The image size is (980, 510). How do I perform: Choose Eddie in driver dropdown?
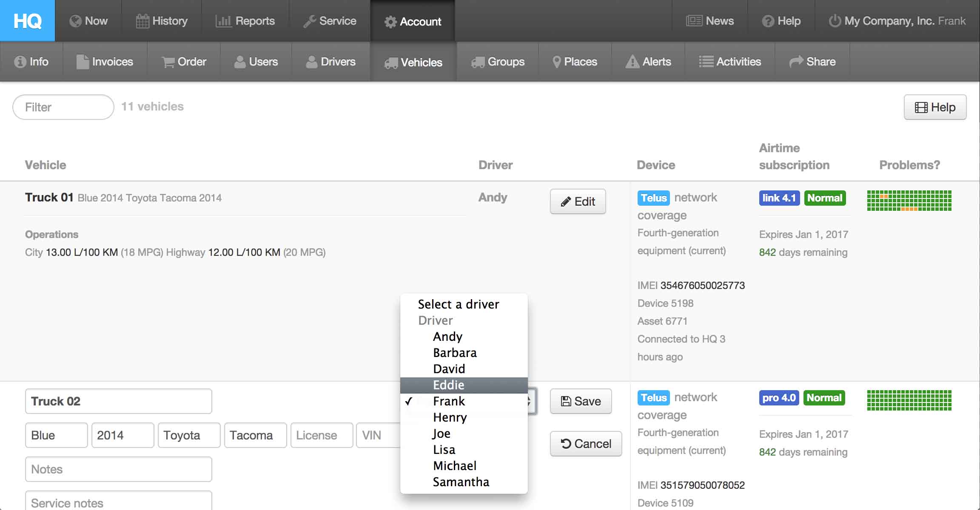(449, 385)
